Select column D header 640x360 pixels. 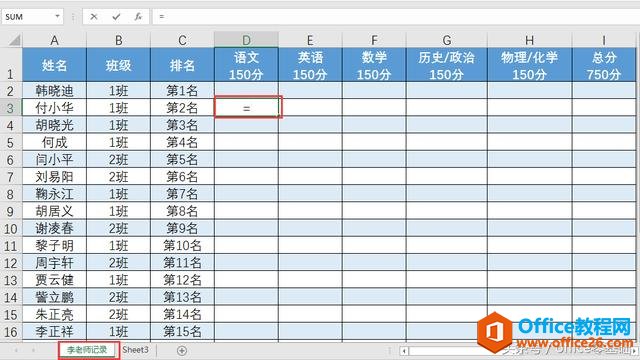(246, 40)
